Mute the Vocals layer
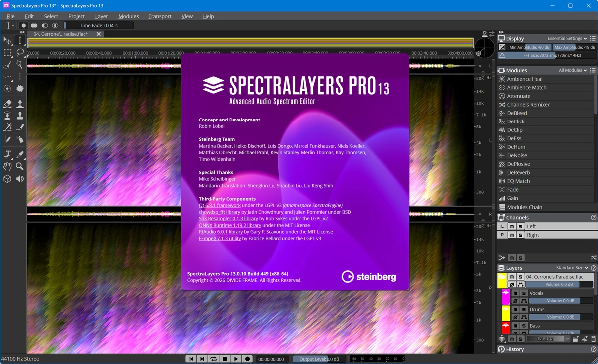The image size is (598, 364). coord(515,293)
